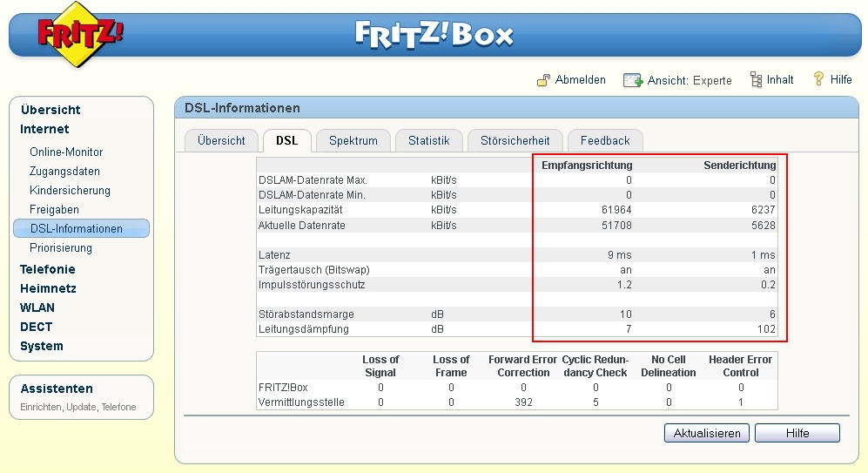This screenshot has width=868, height=473.
Task: Open Priorisierung in the sidebar
Action: [x=61, y=247]
